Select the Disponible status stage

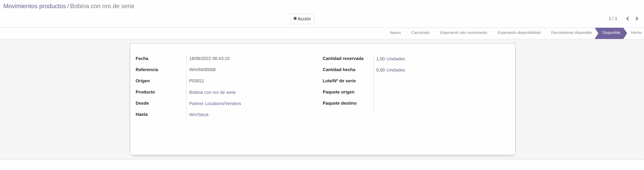[x=611, y=33]
